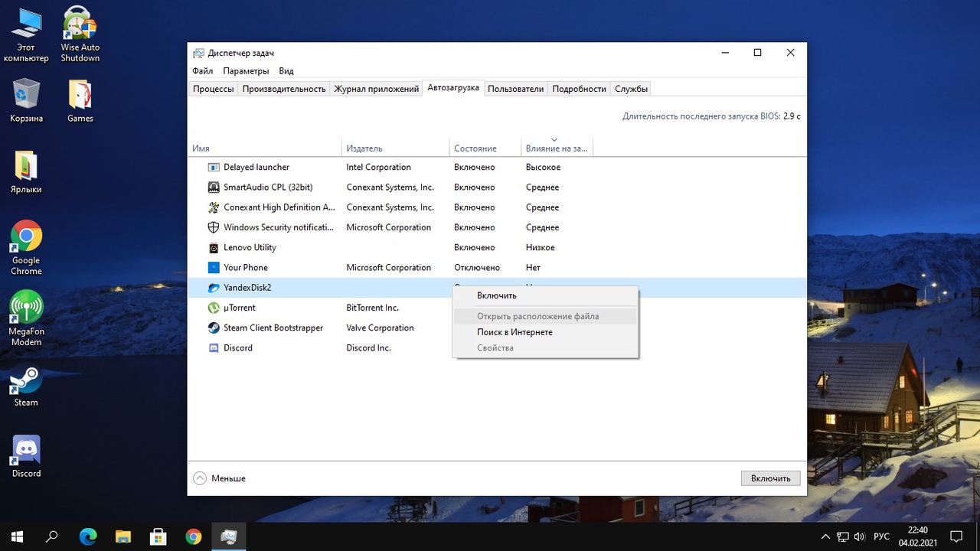Image resolution: width=980 pixels, height=551 pixels.
Task: Open Chrome from the taskbar
Action: [194, 536]
